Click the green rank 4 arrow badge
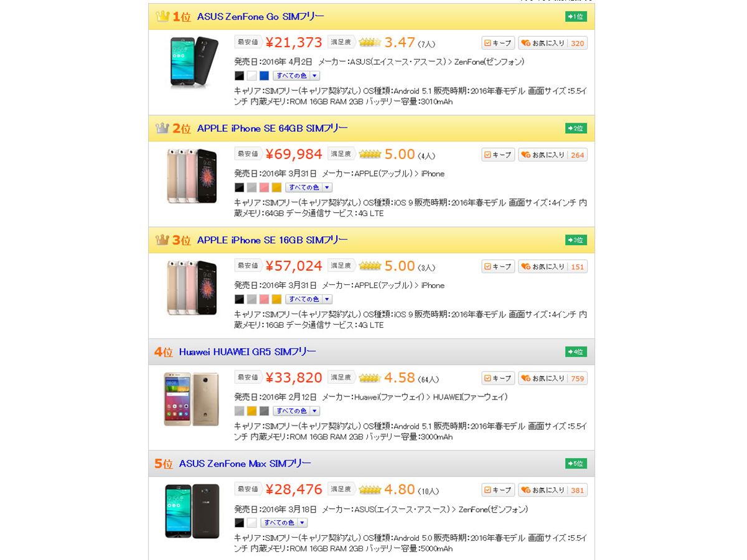Viewport: 747px width, 560px height. coord(576,352)
